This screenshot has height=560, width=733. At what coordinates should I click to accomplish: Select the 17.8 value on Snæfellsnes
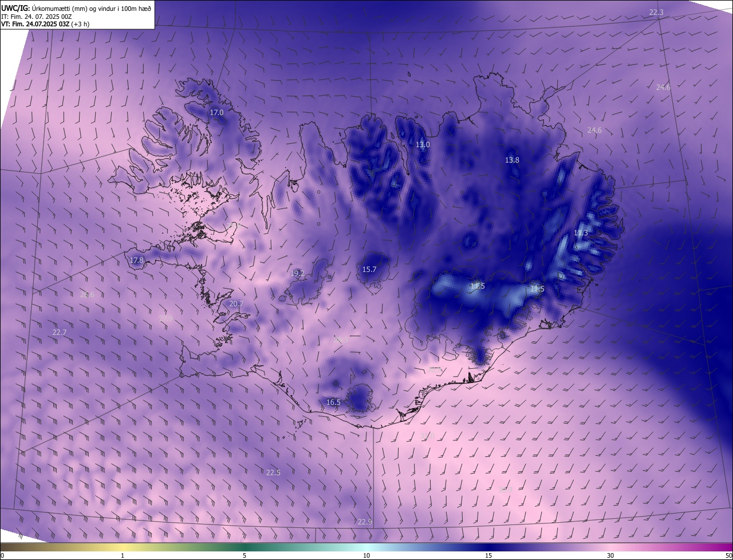pos(136,261)
